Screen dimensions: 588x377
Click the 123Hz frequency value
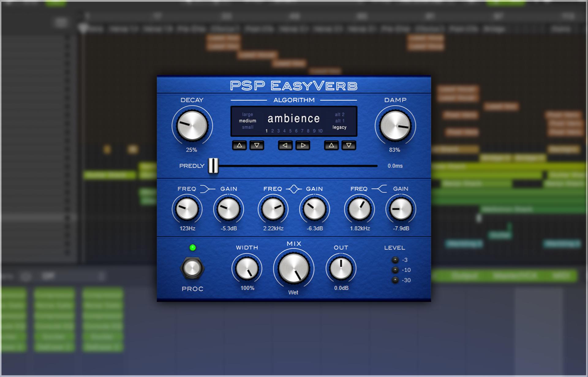[x=187, y=228]
